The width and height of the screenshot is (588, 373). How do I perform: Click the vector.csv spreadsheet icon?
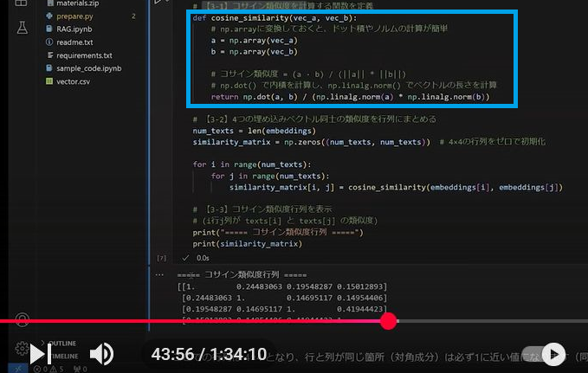click(49, 81)
